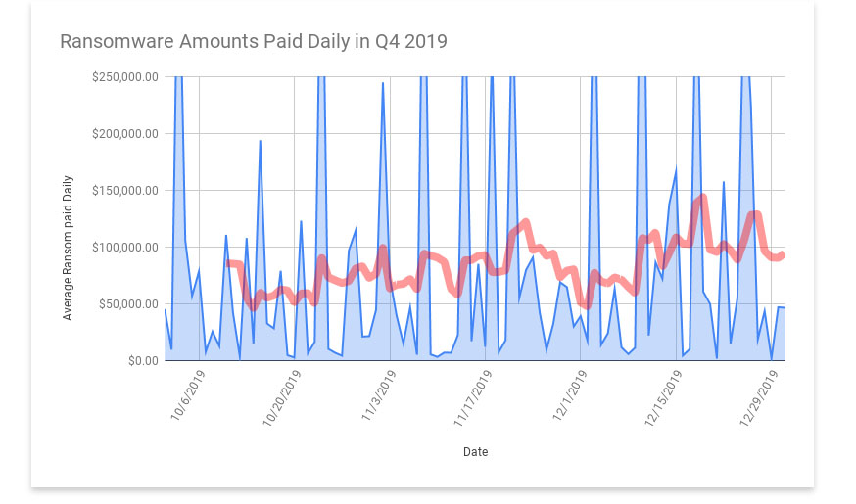
Task: Click the chart title 'Ransomware Amounts Paid Daily in Q4 2019'
Action: tap(254, 41)
